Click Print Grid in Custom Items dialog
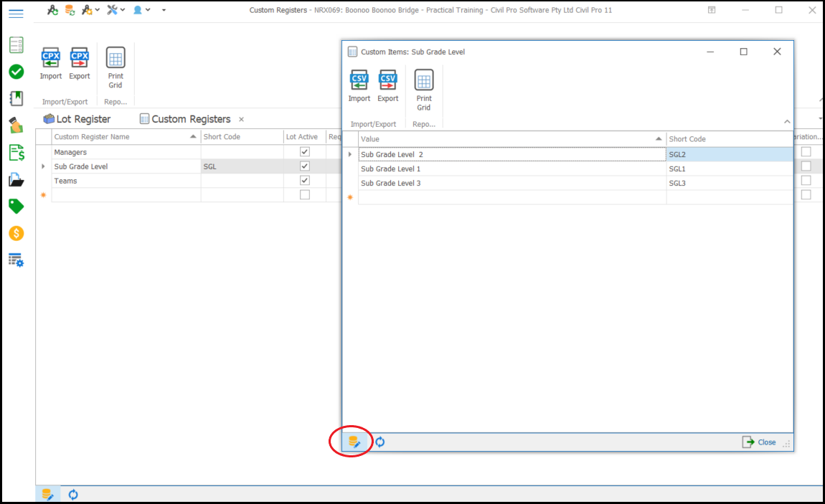825x504 pixels. [423, 90]
